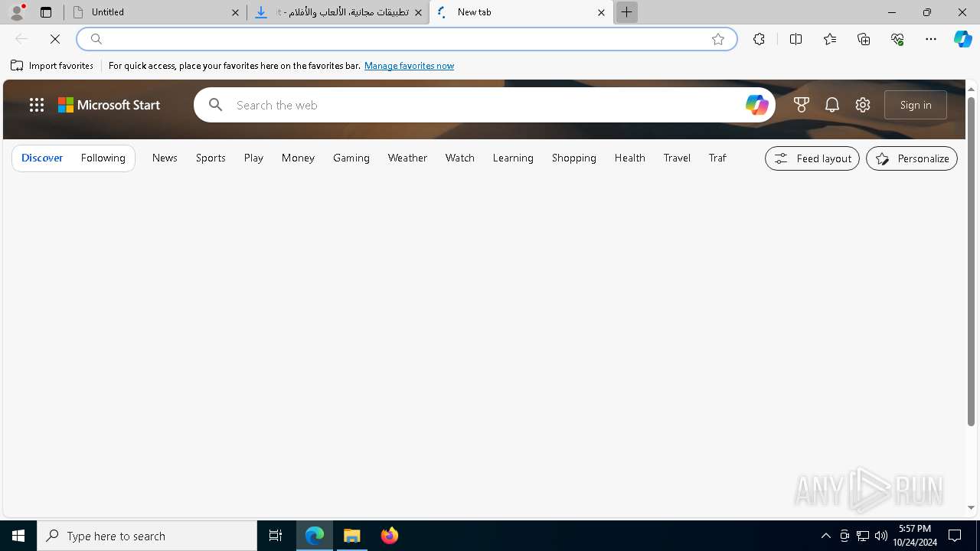Stop loading the page
Viewport: 980px width, 551px height.
[55, 39]
